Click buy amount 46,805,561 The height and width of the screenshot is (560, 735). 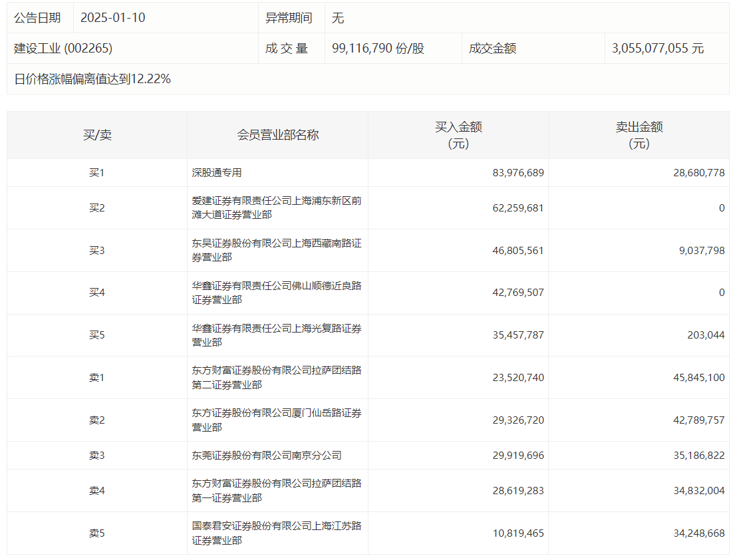(x=518, y=250)
